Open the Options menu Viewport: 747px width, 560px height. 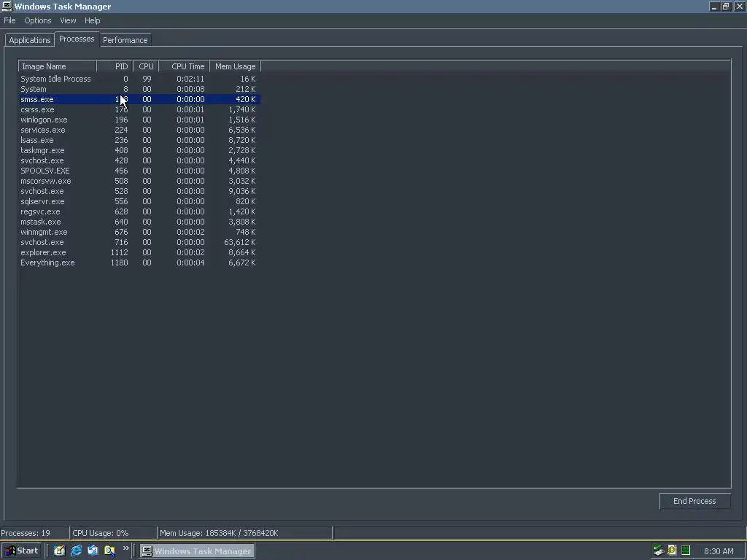[38, 20]
